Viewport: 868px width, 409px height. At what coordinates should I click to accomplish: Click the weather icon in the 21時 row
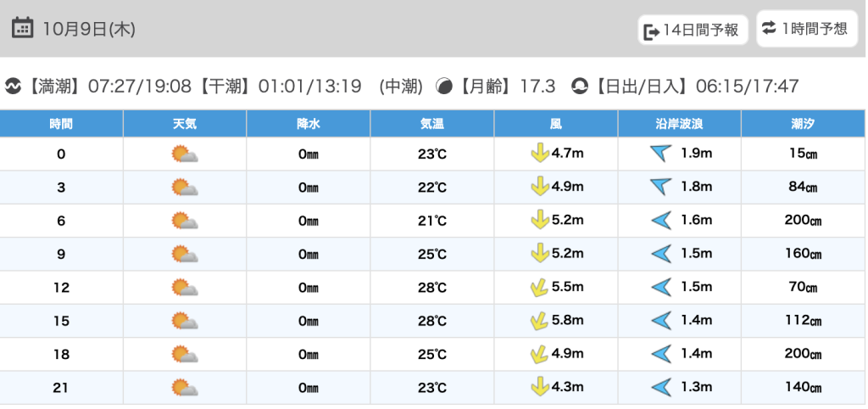[184, 388]
